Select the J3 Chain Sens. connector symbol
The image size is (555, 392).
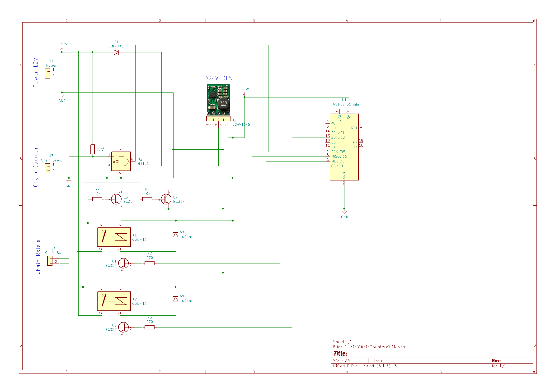pyautogui.click(x=48, y=169)
